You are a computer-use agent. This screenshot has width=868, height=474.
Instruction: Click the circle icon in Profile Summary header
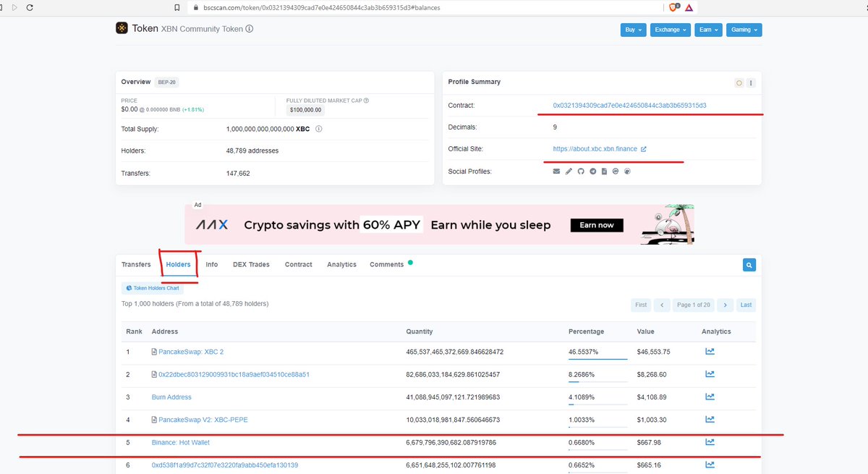(x=739, y=82)
